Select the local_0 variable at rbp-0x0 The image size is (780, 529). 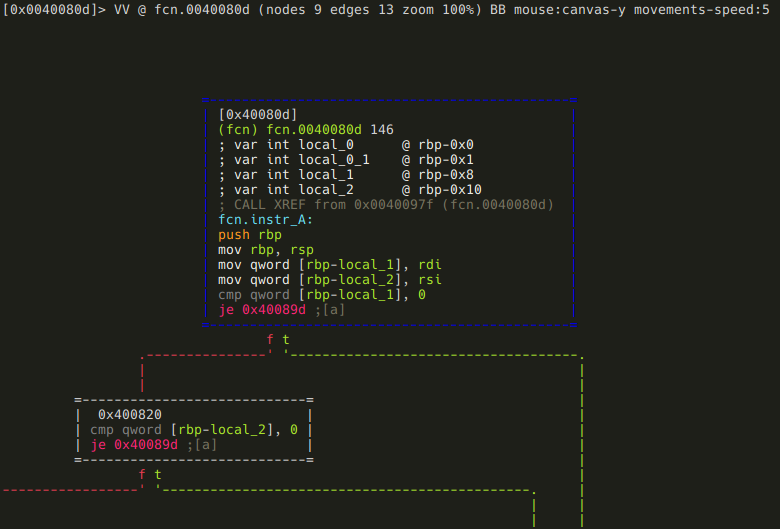(328, 145)
